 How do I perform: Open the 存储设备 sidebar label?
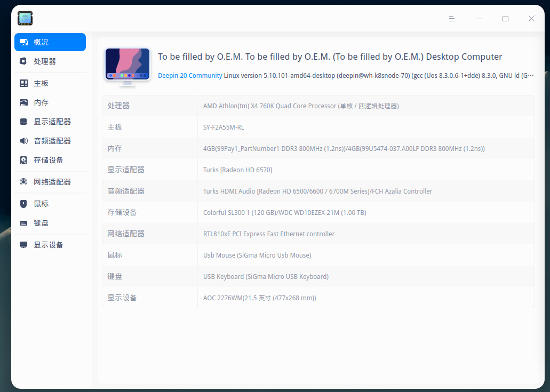49,160
